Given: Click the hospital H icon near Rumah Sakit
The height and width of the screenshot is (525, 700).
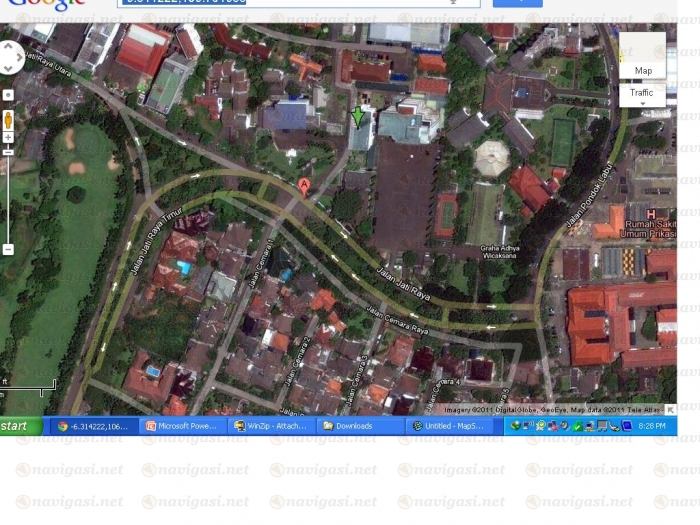Looking at the screenshot, I should 650,214.
